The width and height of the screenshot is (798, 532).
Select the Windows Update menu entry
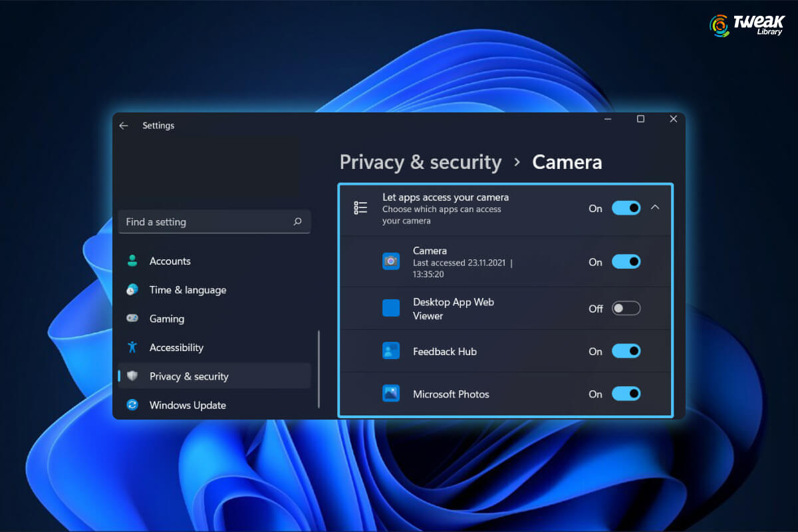point(188,405)
